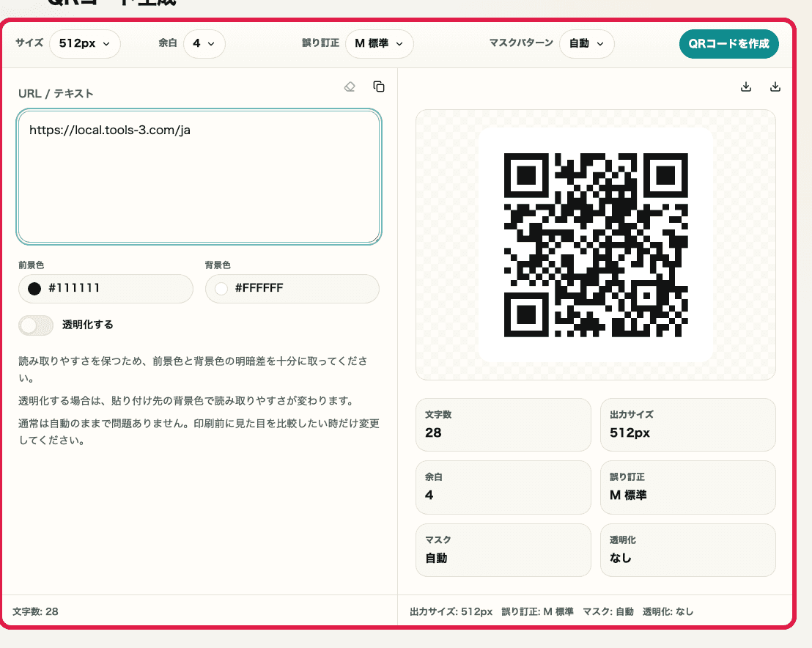Click inside the URL / テキスト text area
Viewport: 812px width, 648px height.
tap(199, 176)
